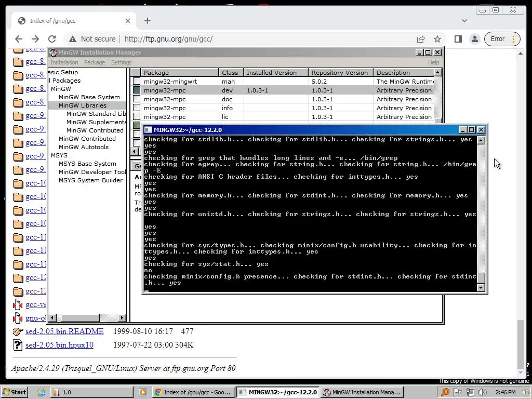
Task: Close the Index of /gnu/gcc tab
Action: [128, 21]
